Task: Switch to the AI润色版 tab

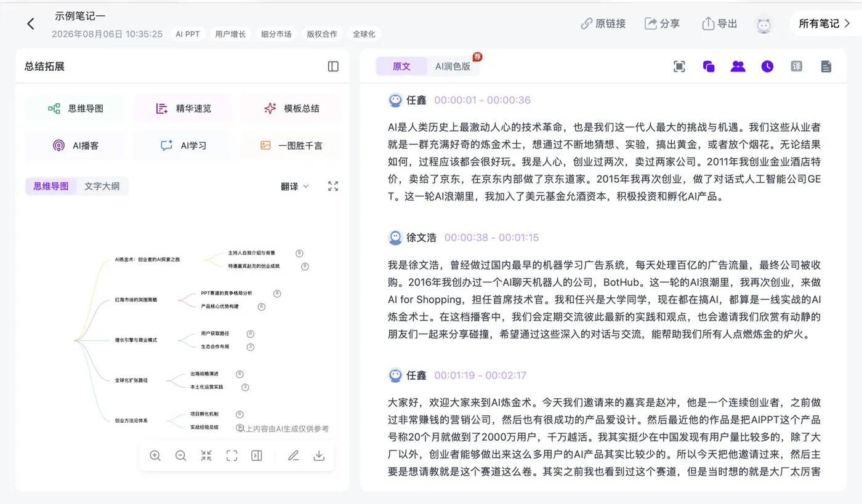Action: click(453, 66)
